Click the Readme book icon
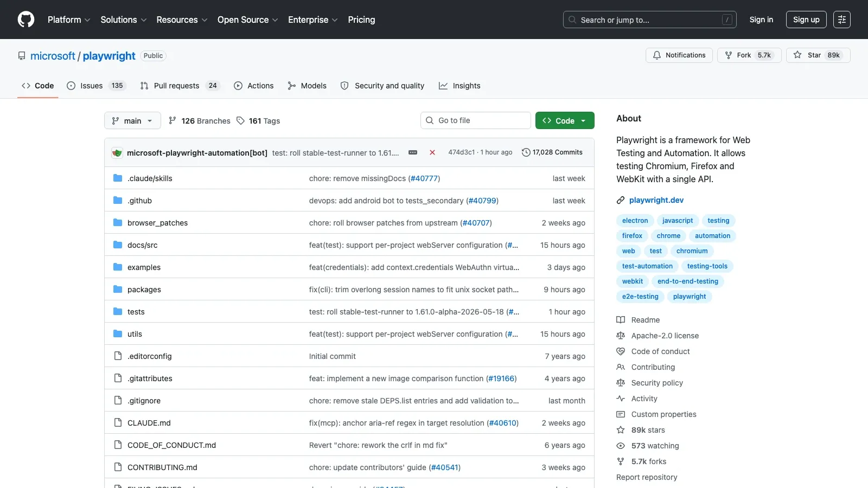 tap(621, 320)
